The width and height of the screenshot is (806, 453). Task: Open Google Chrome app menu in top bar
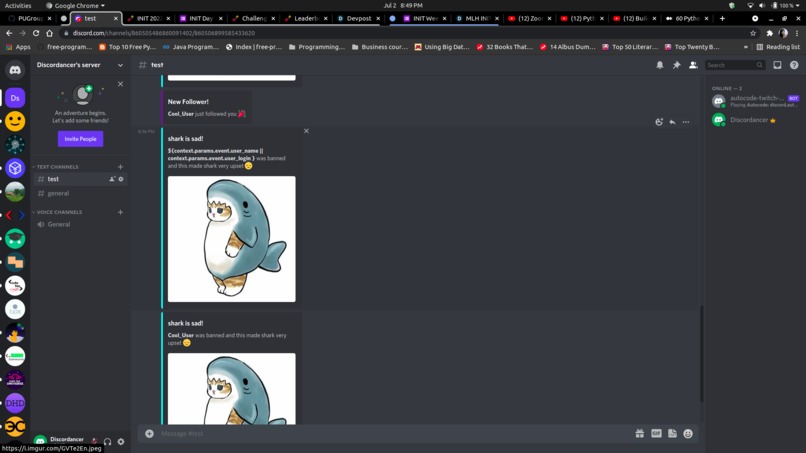coord(75,5)
